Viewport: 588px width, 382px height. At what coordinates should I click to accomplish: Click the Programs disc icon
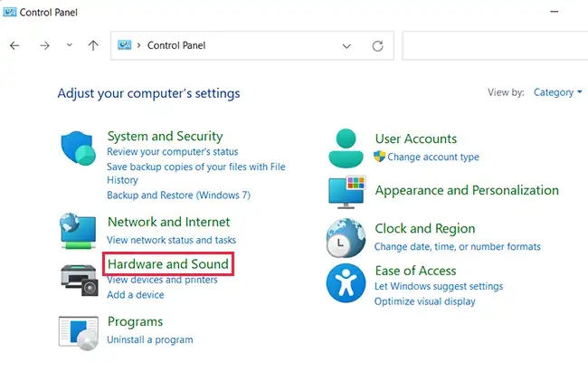click(79, 333)
